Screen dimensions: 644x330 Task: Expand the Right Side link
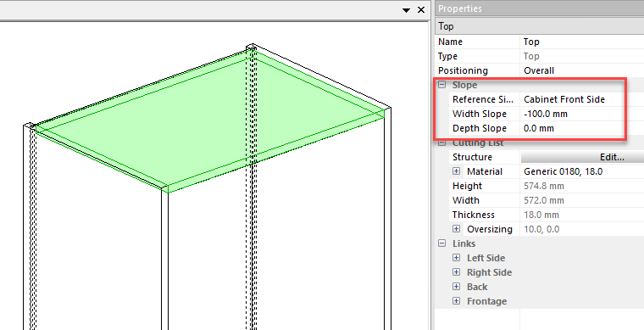coord(456,272)
